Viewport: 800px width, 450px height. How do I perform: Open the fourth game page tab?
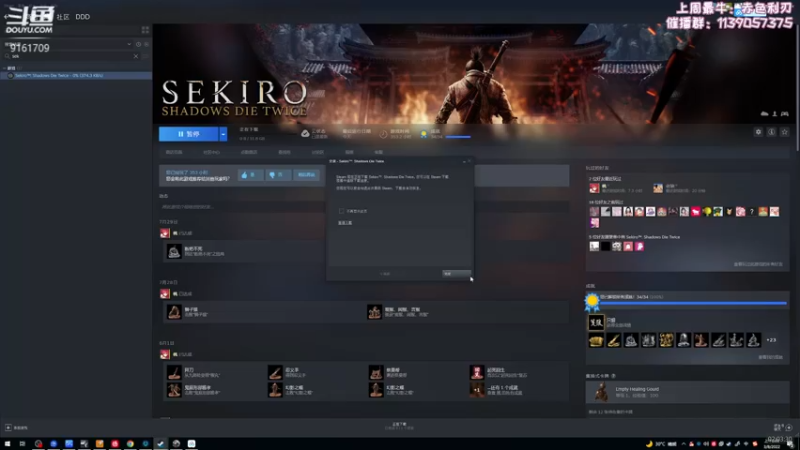pyautogui.click(x=284, y=152)
